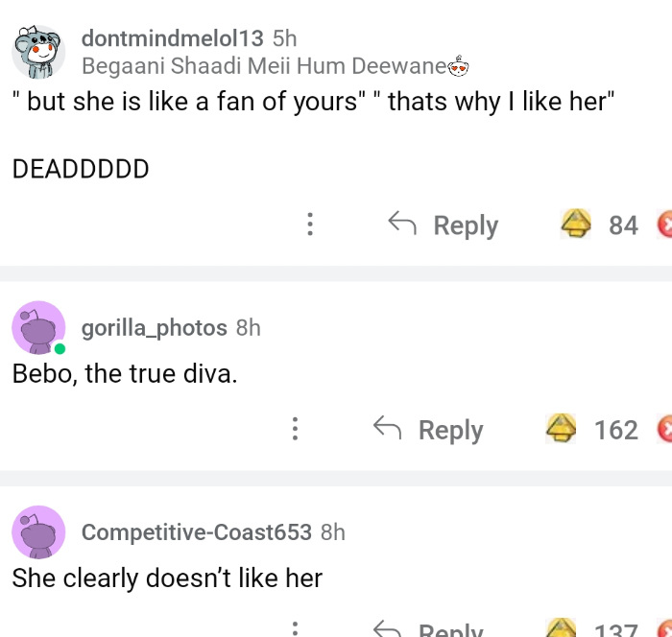This screenshot has height=637, width=672.
Task: View Competitive-Coast653's avatar
Action: pyautogui.click(x=38, y=532)
